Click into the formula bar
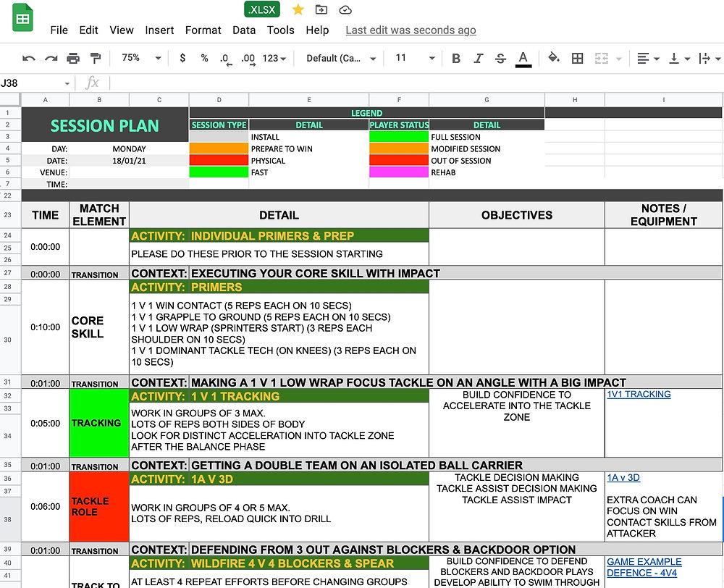The width and height of the screenshot is (724, 588). [416, 83]
